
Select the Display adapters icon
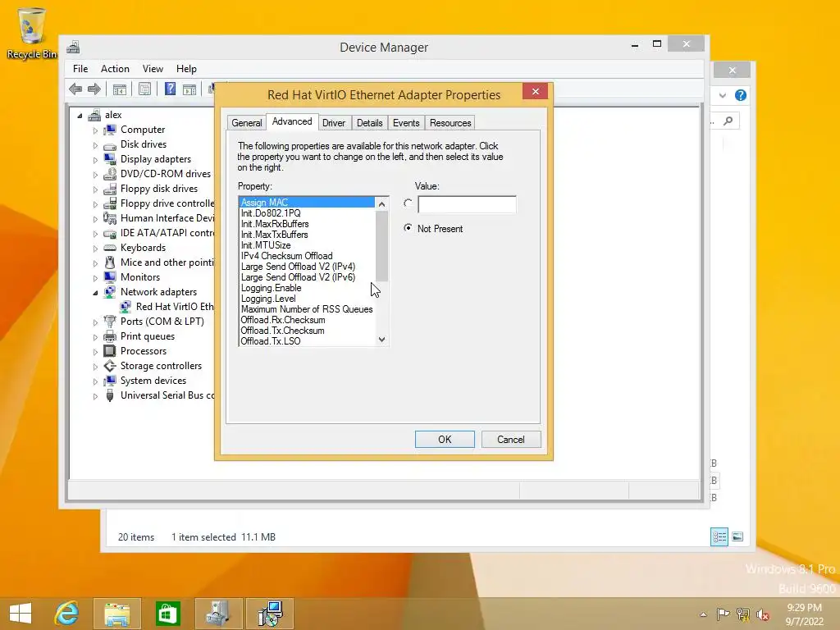click(x=110, y=159)
